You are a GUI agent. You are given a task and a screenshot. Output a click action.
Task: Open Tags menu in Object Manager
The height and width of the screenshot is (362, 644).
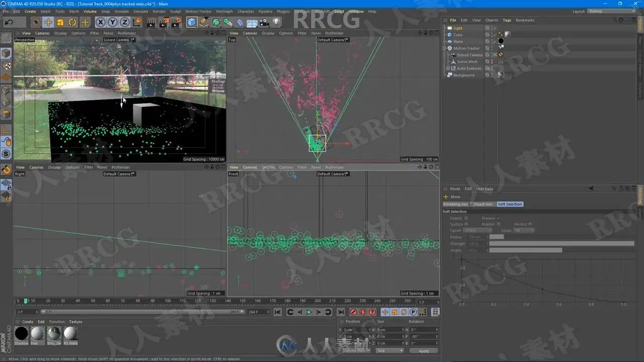507,20
